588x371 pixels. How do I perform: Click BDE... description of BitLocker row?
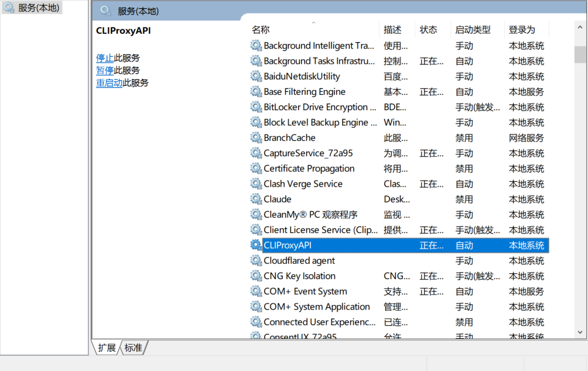coord(395,107)
